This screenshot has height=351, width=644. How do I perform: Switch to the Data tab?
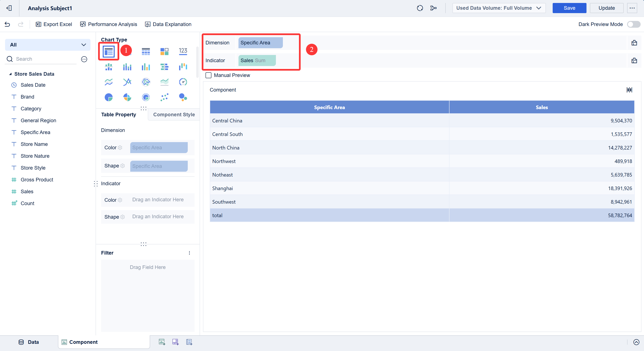coord(29,342)
